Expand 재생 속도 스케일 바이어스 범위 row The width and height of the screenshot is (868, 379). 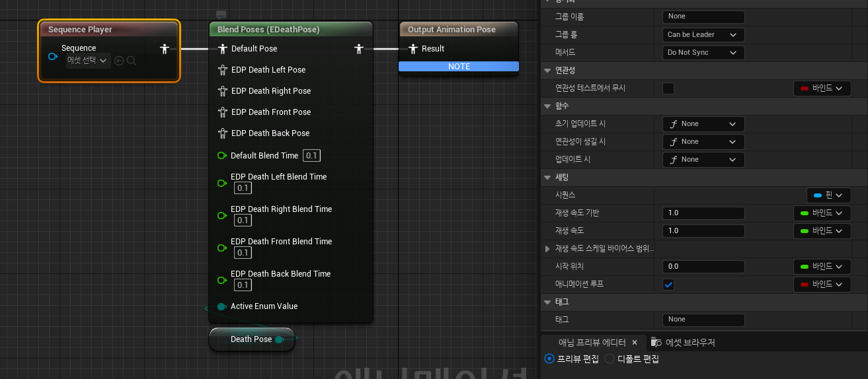pos(547,248)
